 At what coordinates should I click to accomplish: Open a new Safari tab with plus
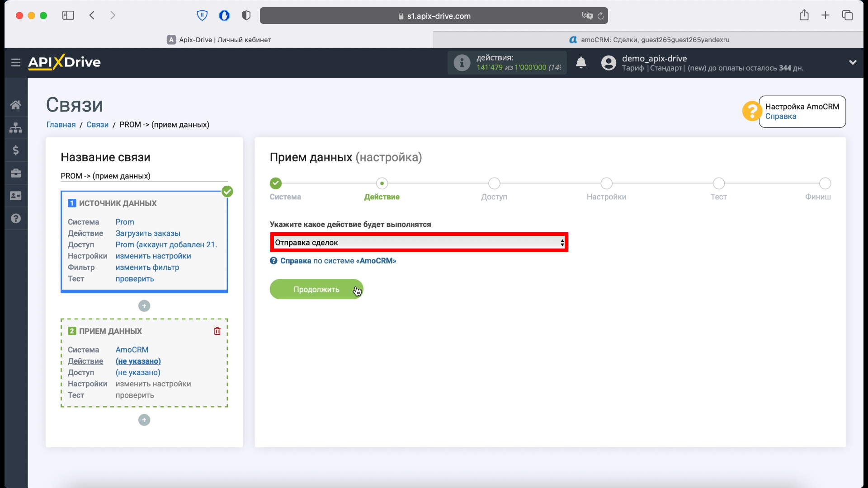coord(826,15)
